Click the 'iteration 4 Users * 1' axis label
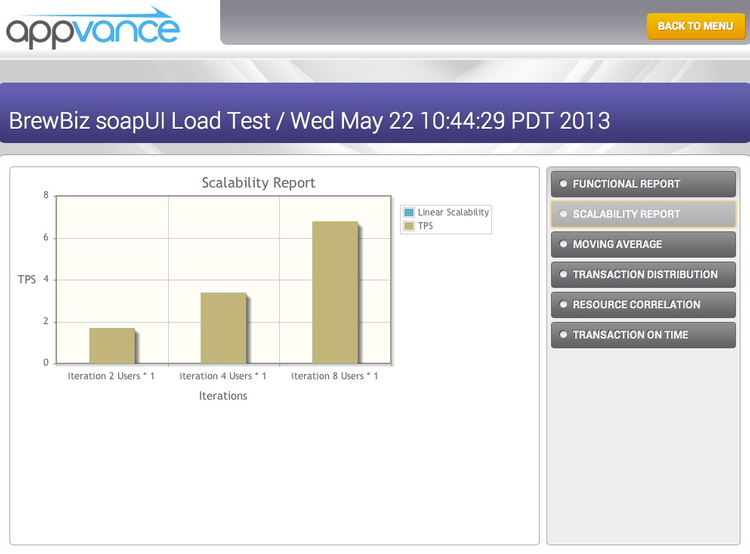Screen dimensions: 750x554 [x=223, y=376]
